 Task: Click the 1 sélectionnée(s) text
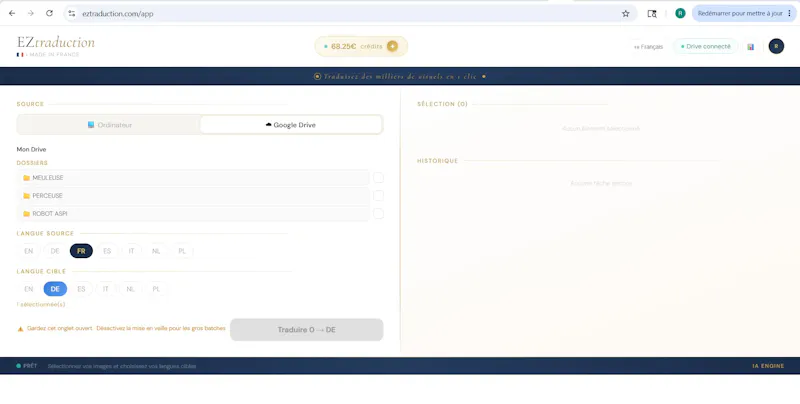point(41,305)
